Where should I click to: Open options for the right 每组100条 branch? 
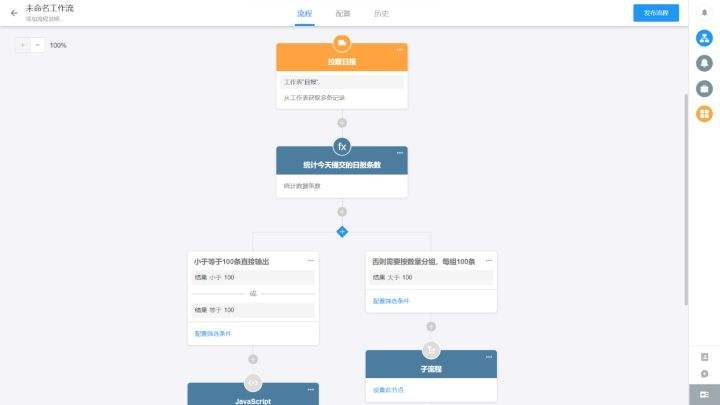489,260
